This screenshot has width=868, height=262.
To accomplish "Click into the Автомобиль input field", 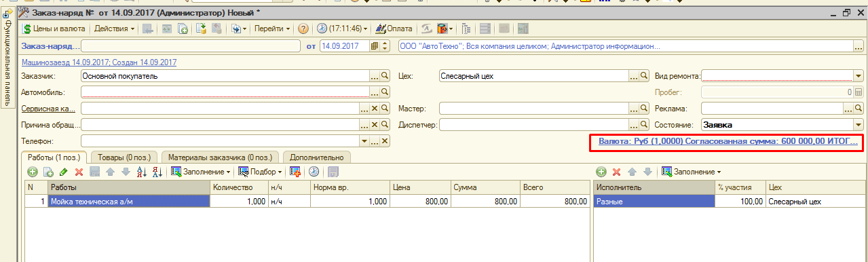I will click(225, 92).
